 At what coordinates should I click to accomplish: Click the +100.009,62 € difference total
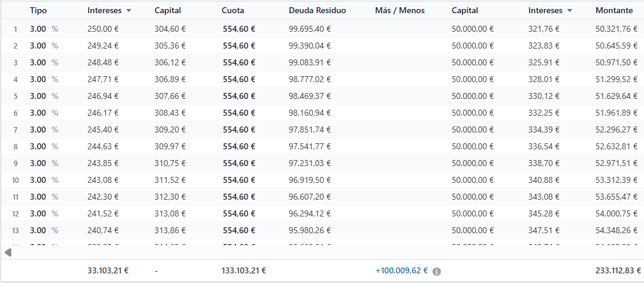pos(402,270)
